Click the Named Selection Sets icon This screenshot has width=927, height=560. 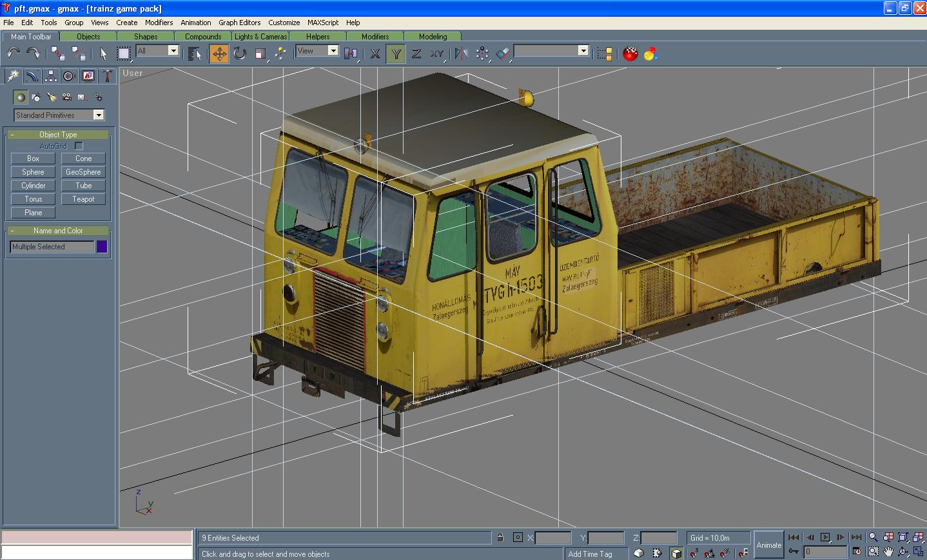[605, 53]
